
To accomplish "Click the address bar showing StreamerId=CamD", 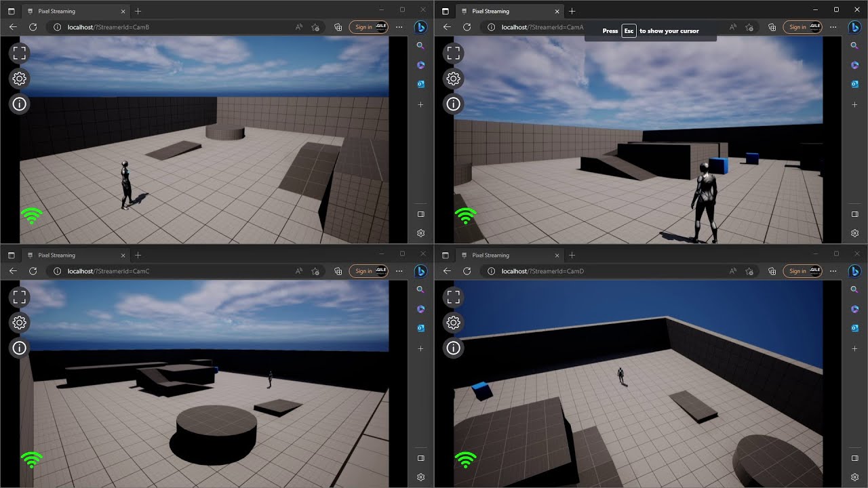I will 619,271.
